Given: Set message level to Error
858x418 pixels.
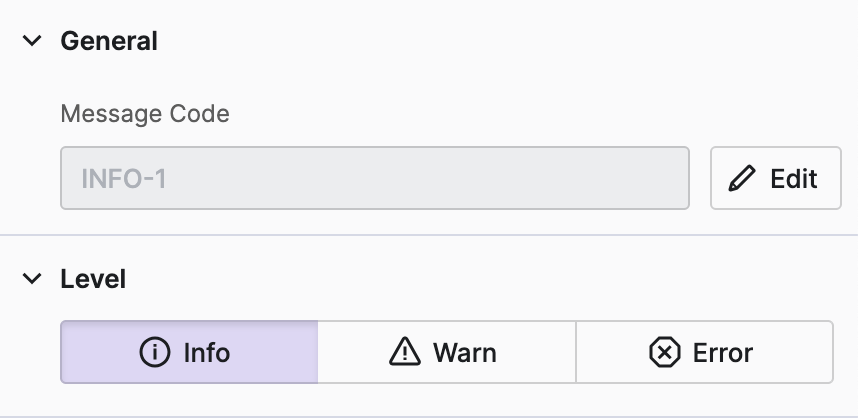Looking at the screenshot, I should coord(704,352).
